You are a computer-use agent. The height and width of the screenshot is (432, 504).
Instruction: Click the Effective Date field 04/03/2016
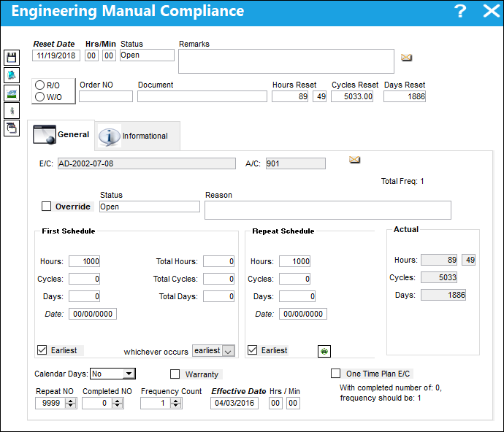234,403
